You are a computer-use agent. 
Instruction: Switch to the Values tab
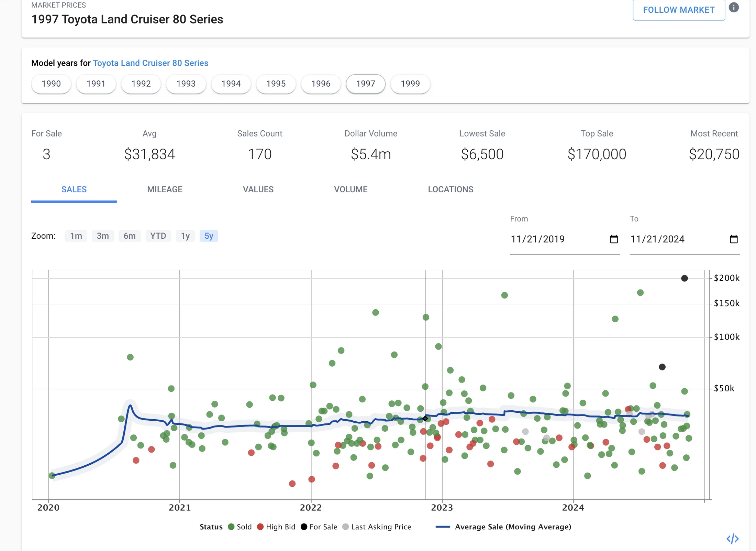tap(258, 189)
